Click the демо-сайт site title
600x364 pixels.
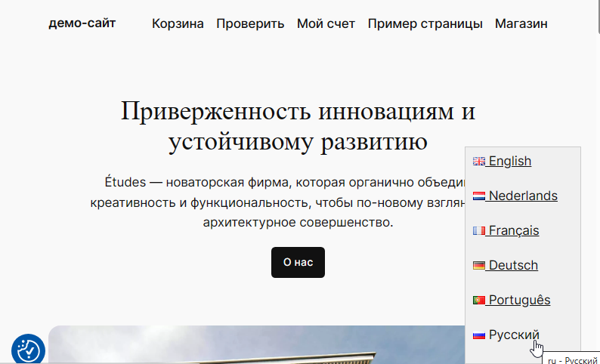click(82, 23)
